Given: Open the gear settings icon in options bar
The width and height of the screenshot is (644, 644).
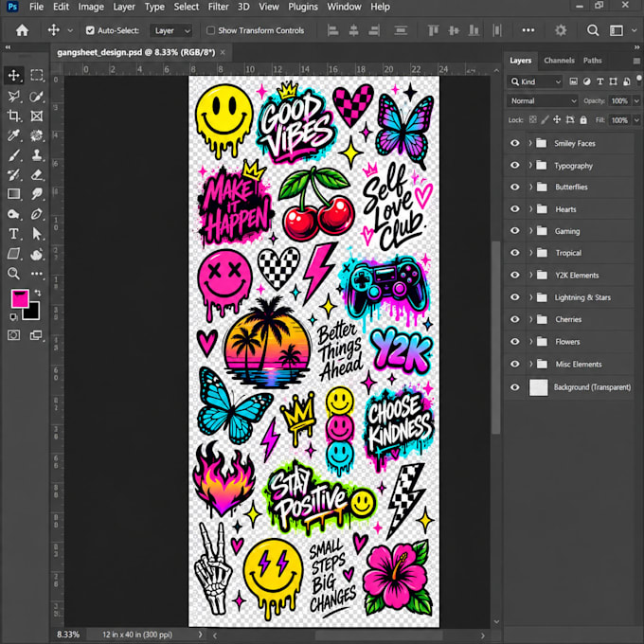Looking at the screenshot, I should point(561,30).
